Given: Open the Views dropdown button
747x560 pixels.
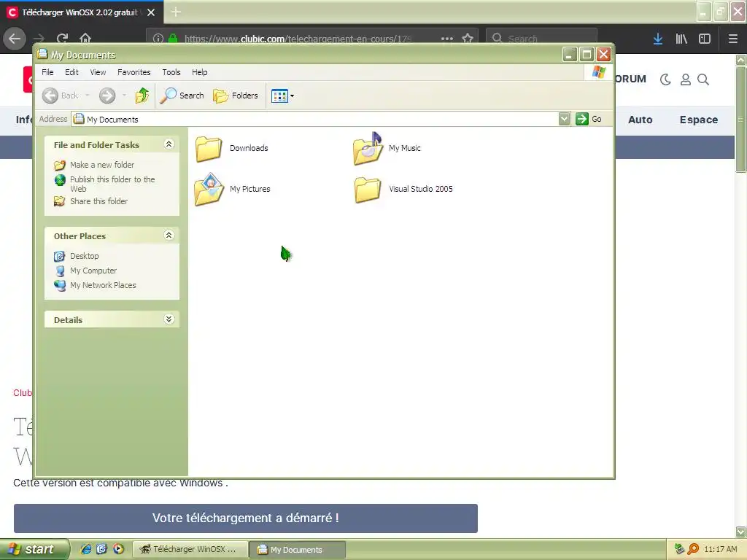Looking at the screenshot, I should point(282,96).
